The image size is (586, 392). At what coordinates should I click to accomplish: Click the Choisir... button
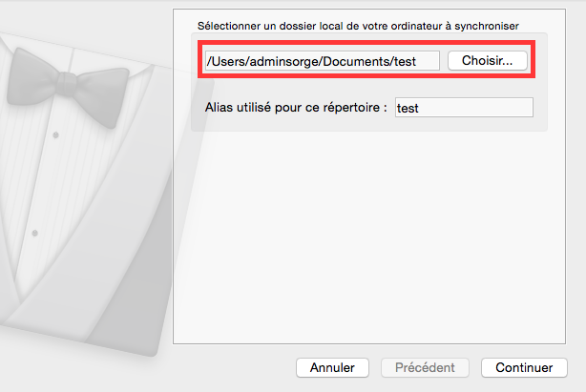[x=488, y=60]
